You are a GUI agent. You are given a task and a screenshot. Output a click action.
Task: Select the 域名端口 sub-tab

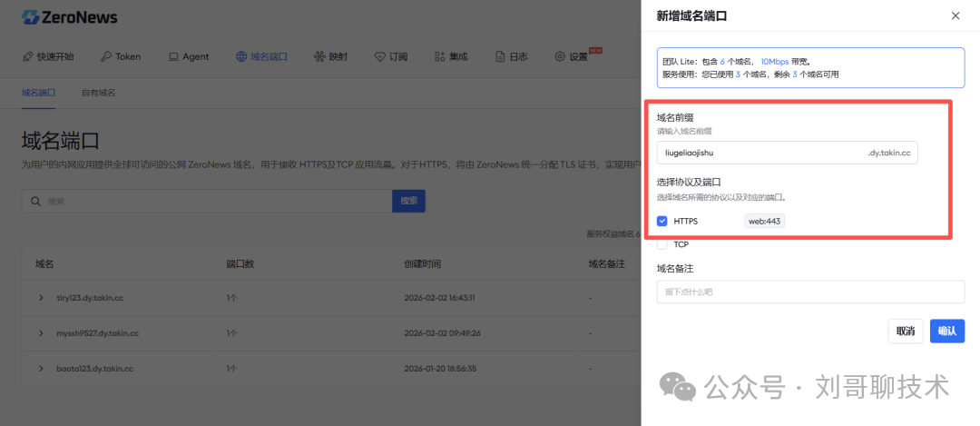click(38, 93)
